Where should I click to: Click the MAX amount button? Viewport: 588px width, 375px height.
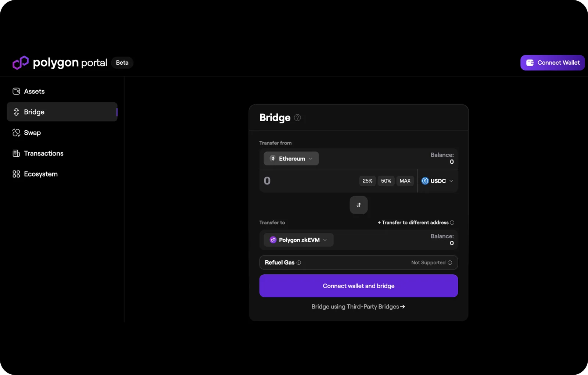pyautogui.click(x=405, y=181)
